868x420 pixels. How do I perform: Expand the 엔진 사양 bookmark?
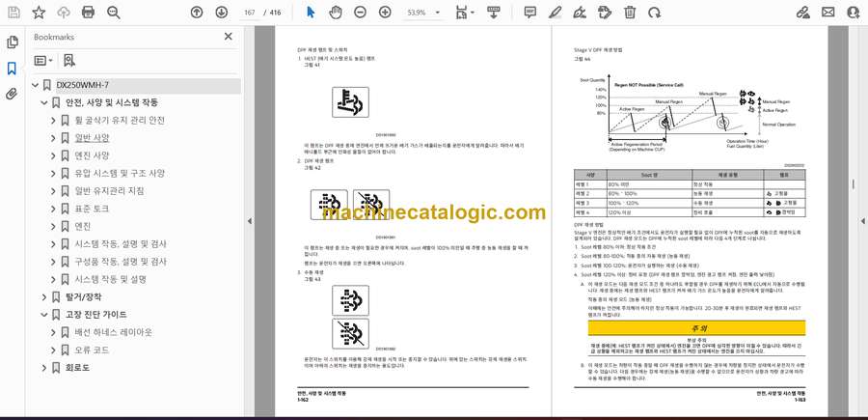coord(53,155)
